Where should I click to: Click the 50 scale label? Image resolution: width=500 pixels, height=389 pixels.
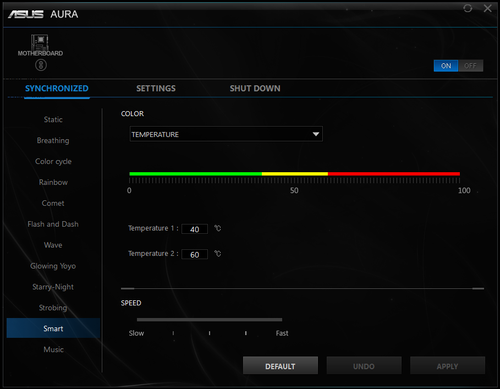pos(294,190)
